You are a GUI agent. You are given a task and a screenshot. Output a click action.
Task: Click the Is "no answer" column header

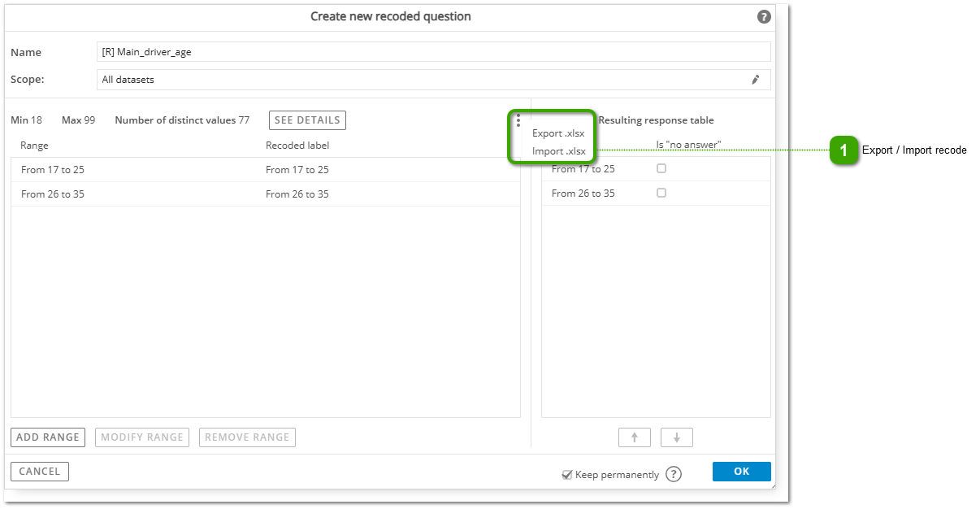point(689,145)
